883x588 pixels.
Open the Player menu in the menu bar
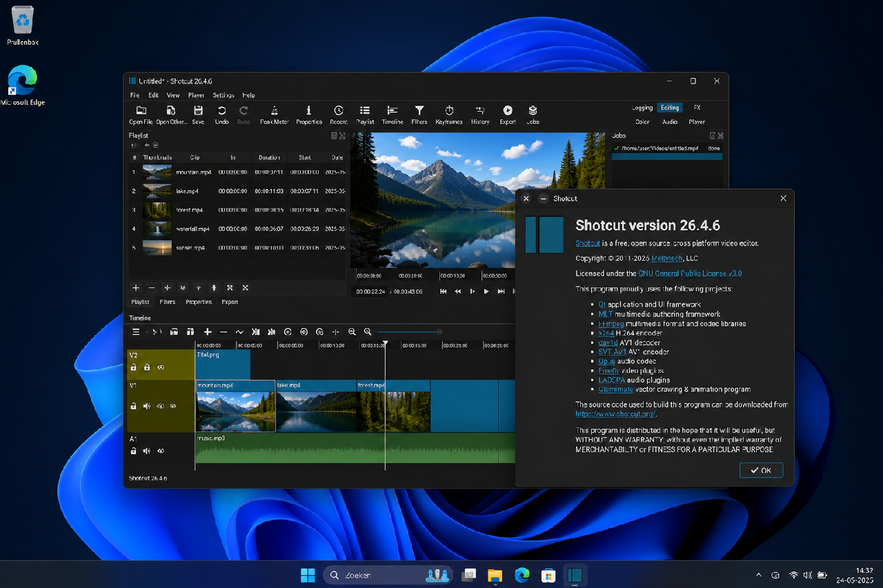click(x=196, y=95)
